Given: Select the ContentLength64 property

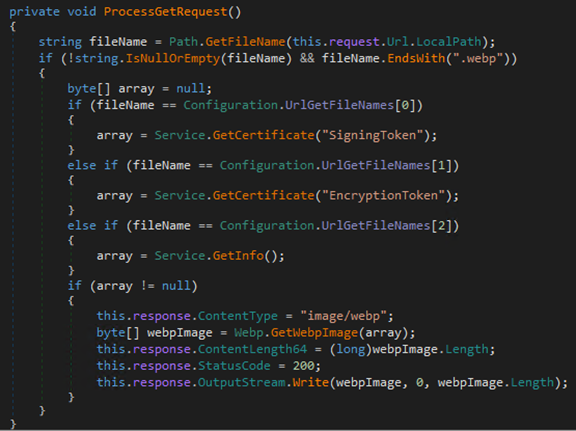Looking at the screenshot, I should (252, 349).
